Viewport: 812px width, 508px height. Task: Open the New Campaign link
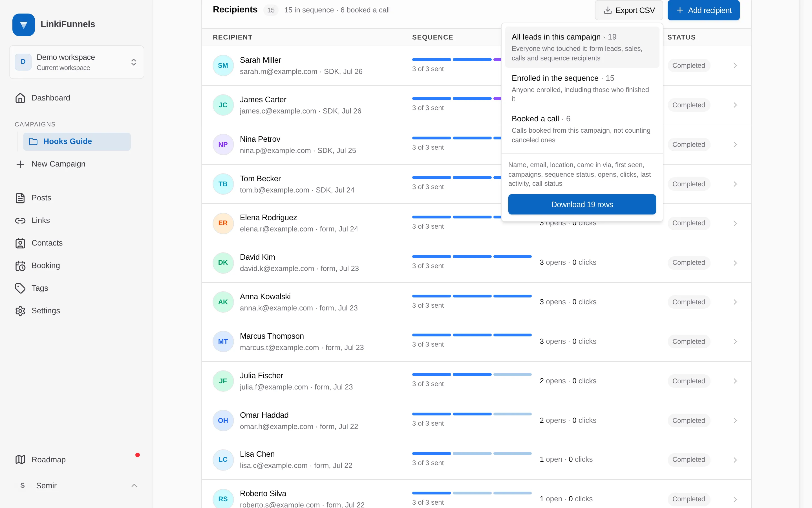click(50, 164)
